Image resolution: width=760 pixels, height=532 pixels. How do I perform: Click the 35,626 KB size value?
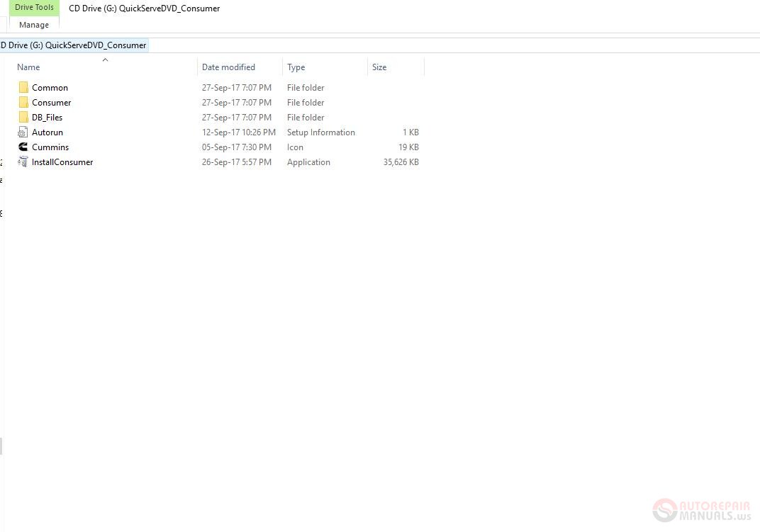pyautogui.click(x=401, y=162)
